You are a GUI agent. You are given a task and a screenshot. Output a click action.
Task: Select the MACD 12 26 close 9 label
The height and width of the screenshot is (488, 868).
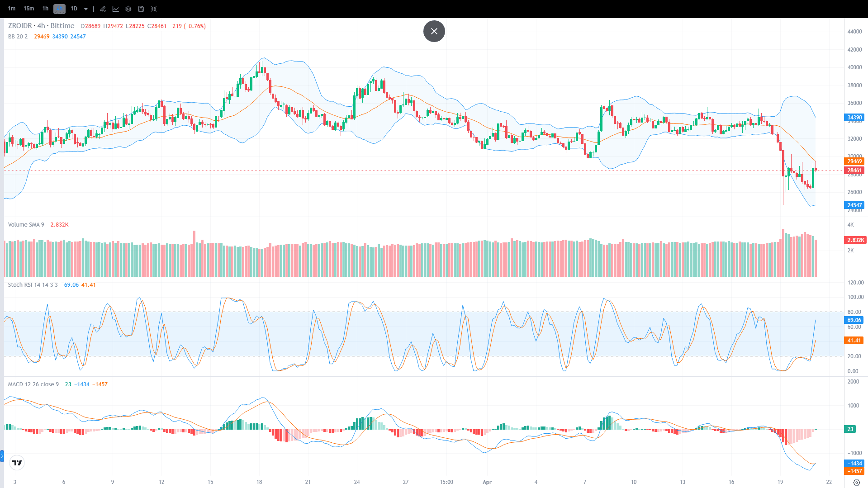click(33, 384)
